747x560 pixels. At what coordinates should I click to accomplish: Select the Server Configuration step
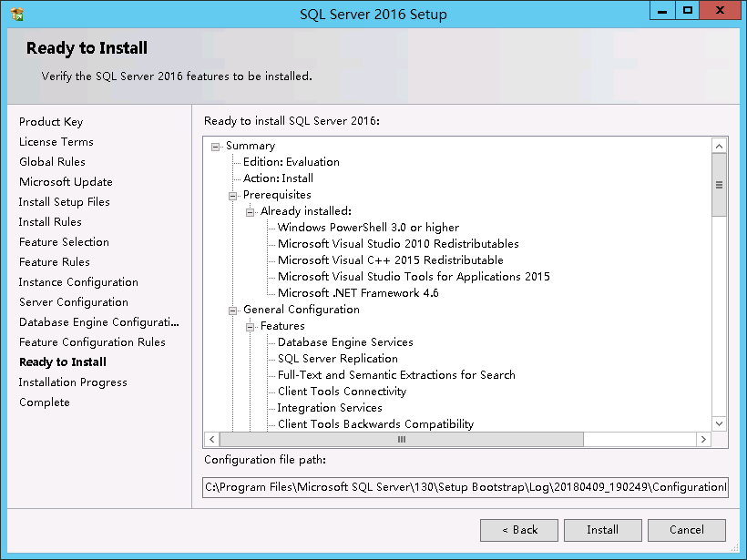click(74, 302)
